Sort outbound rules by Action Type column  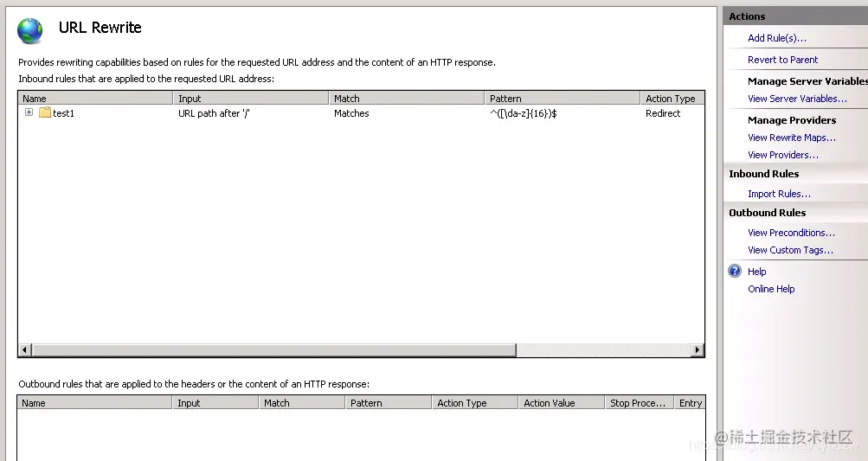pos(475,403)
